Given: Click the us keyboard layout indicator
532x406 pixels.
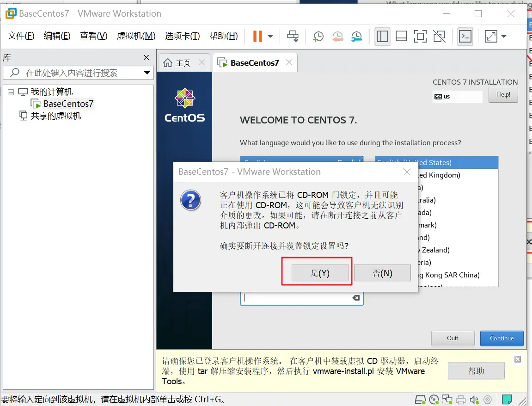Looking at the screenshot, I should (458, 96).
